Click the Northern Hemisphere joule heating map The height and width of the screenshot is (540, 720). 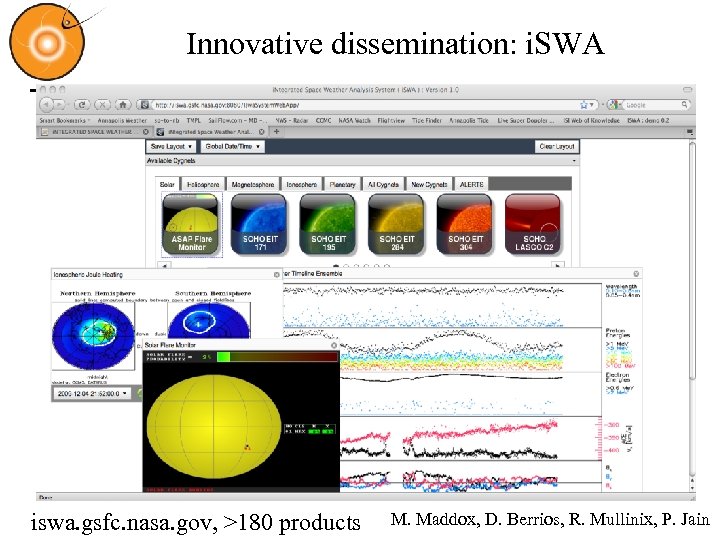(94, 336)
